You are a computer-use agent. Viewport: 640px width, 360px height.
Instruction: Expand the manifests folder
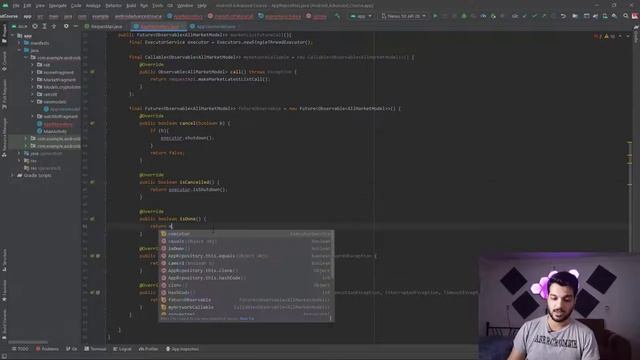20,43
